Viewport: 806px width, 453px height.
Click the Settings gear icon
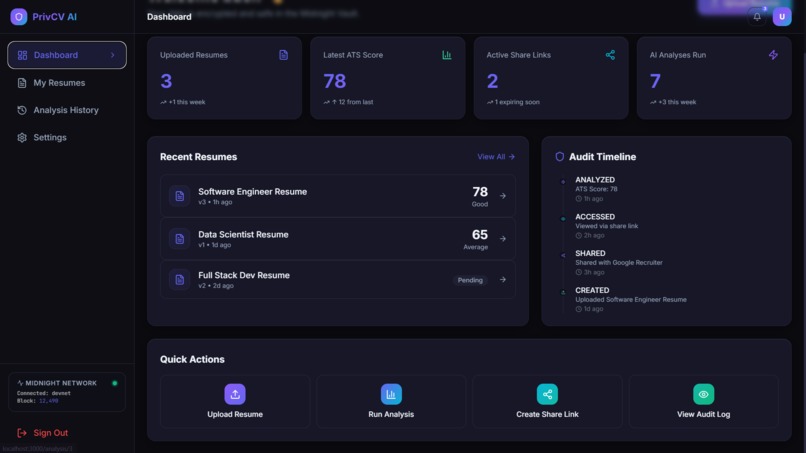pyautogui.click(x=22, y=137)
